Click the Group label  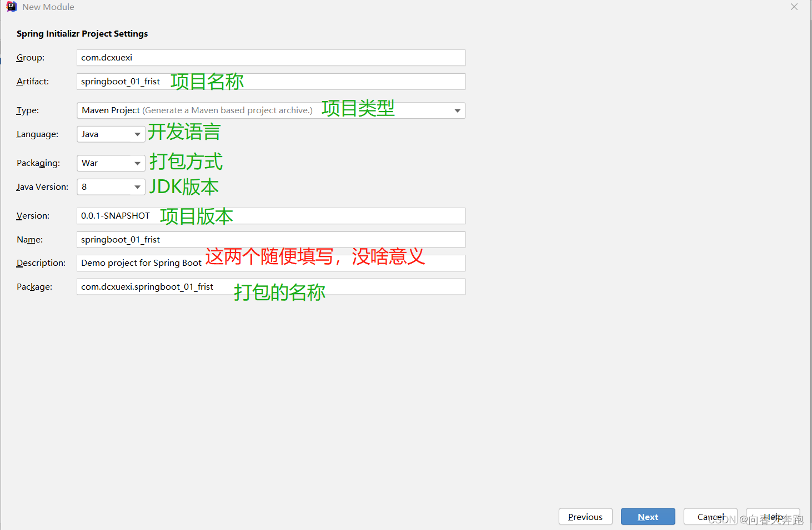[x=31, y=58]
